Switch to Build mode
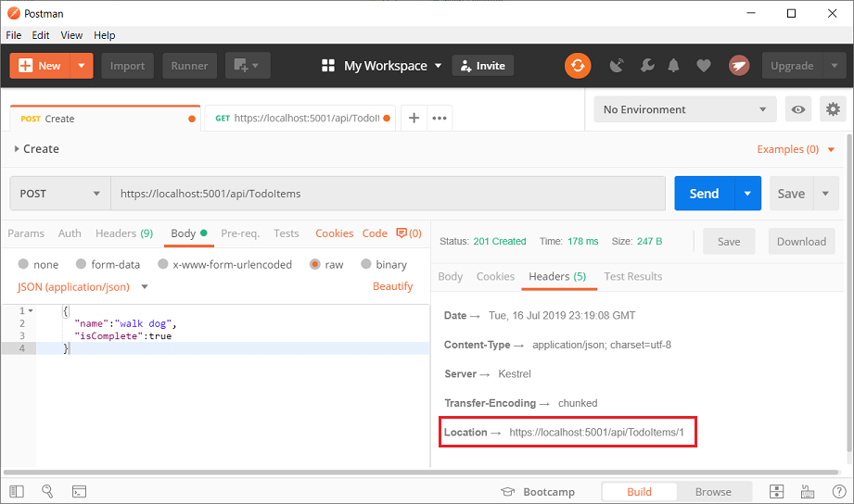This screenshot has height=504, width=854. (639, 491)
